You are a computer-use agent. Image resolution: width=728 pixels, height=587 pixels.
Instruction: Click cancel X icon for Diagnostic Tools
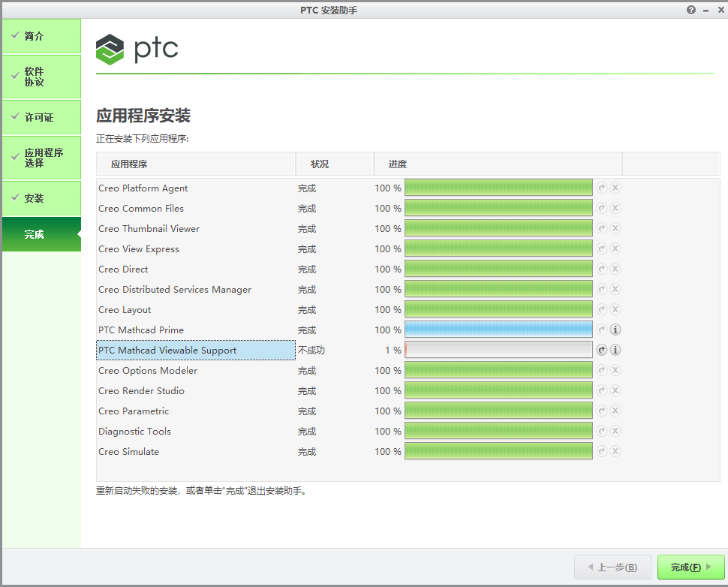coord(615,431)
